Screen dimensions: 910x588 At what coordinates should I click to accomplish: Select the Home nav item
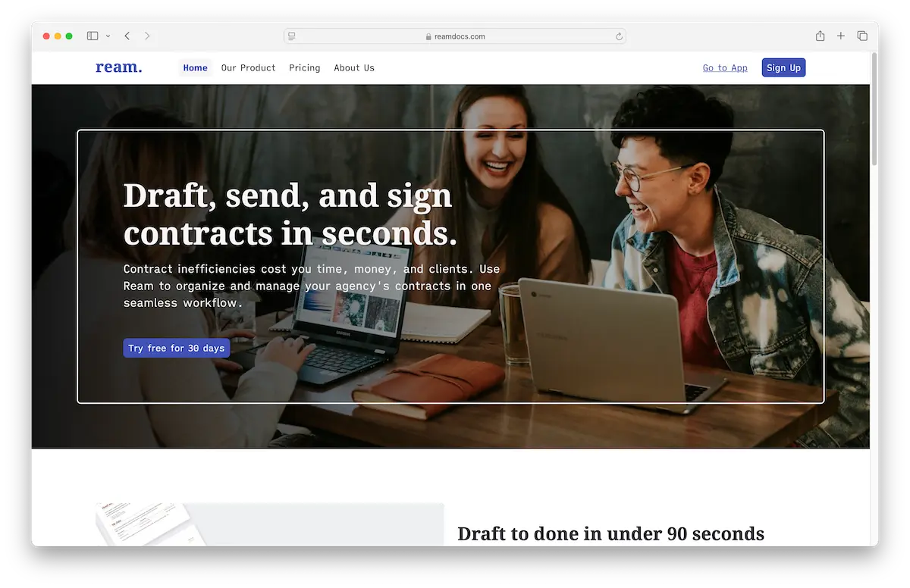click(195, 67)
